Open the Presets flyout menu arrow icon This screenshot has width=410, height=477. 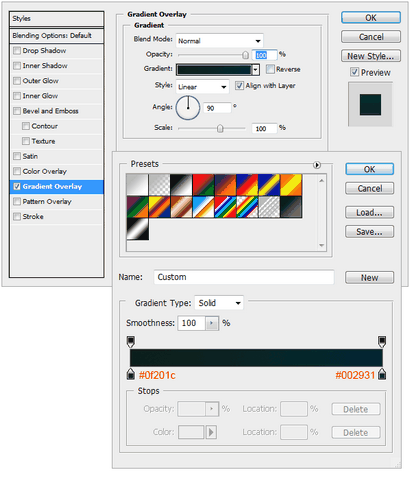click(317, 165)
